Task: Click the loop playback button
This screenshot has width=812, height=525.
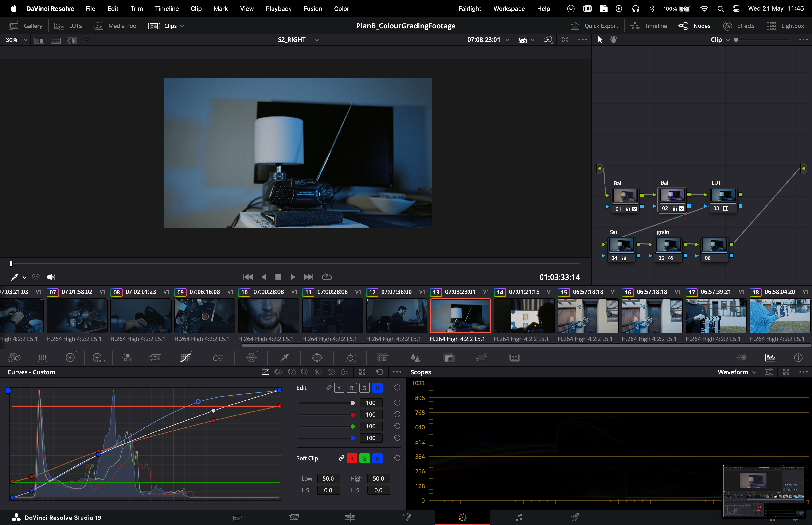Action: (326, 277)
